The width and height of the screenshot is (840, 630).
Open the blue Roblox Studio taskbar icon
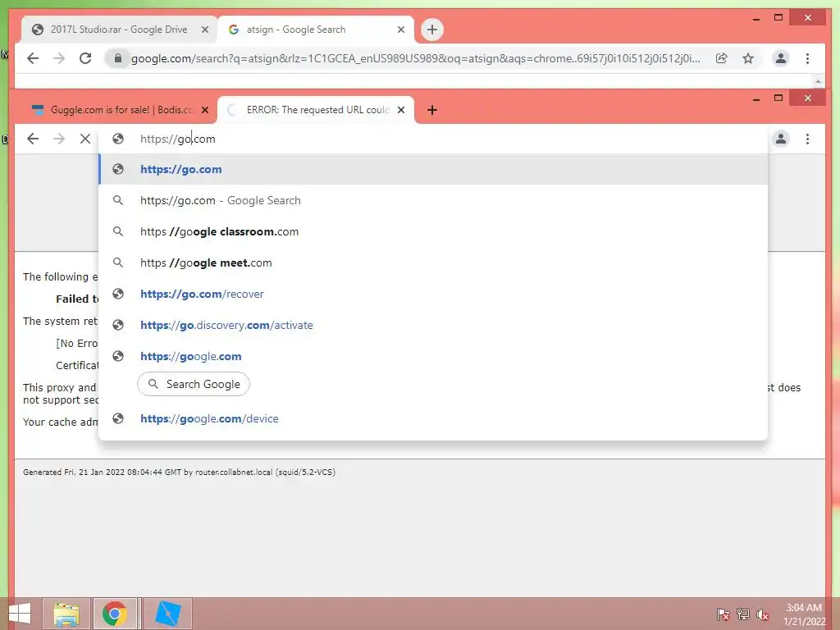tap(167, 614)
